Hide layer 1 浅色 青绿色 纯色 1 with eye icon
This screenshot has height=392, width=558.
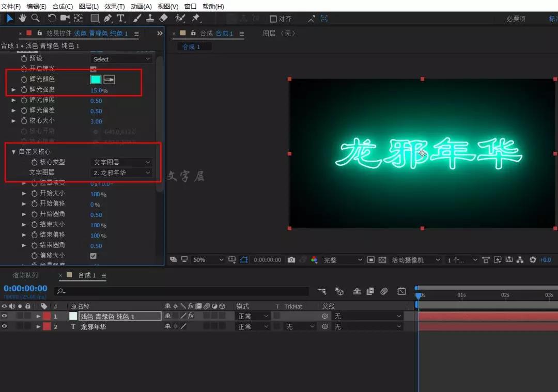point(4,316)
